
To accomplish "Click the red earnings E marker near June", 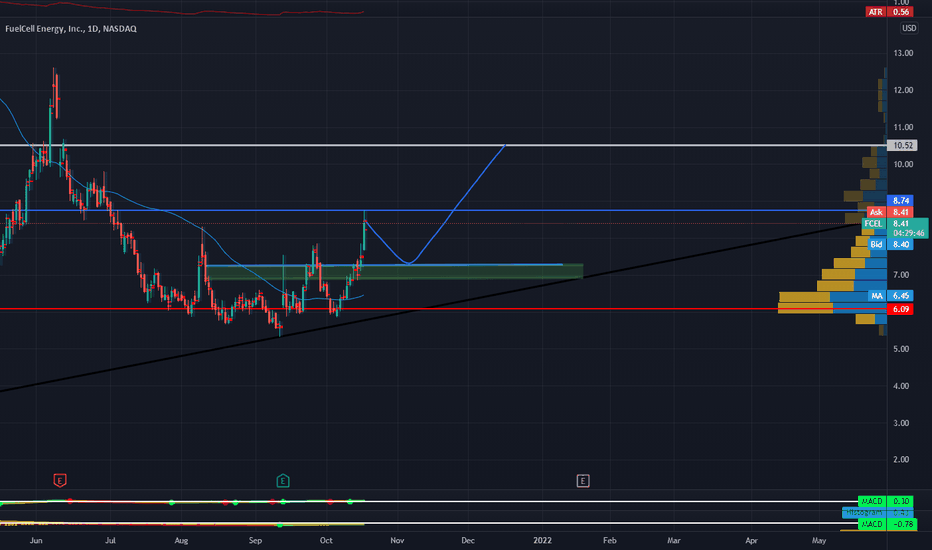I will tap(59, 480).
